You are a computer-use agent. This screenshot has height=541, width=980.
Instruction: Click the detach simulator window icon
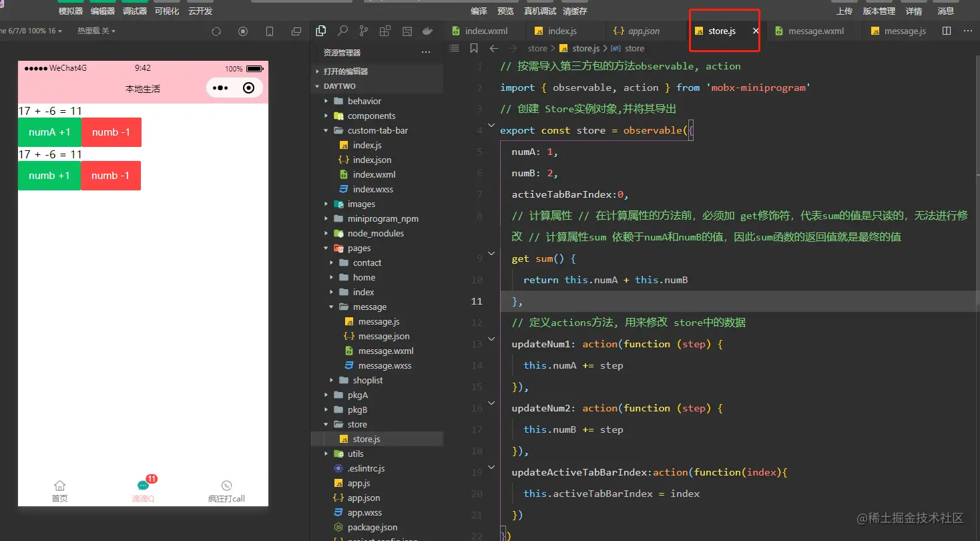pyautogui.click(x=296, y=31)
